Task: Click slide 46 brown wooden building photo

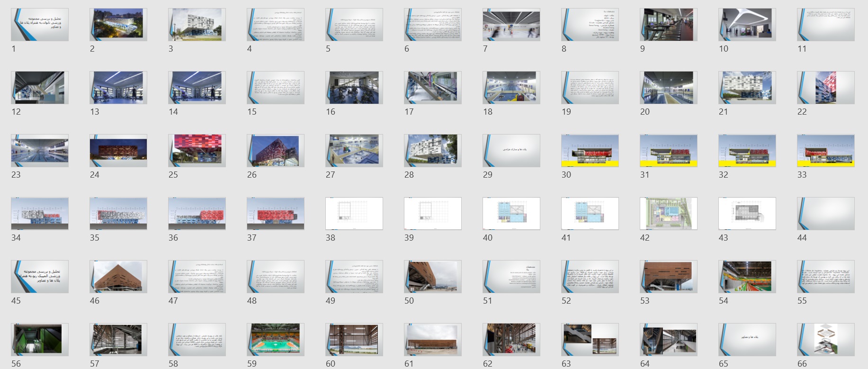Action: coord(118,277)
